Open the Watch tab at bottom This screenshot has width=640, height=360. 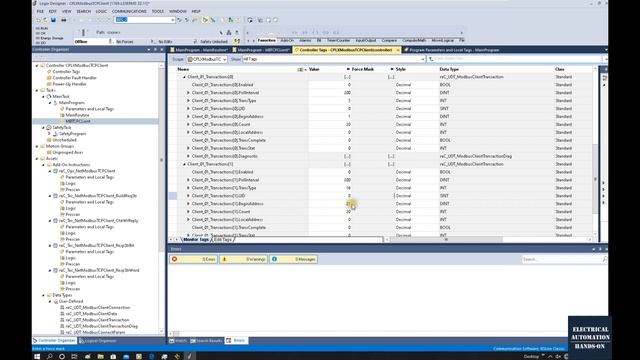(x=178, y=340)
